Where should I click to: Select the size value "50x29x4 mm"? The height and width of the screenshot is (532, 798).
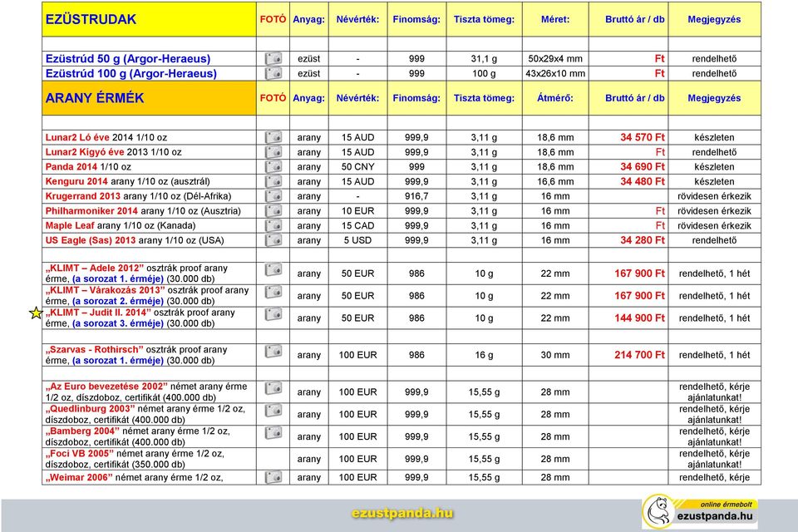tap(555, 58)
